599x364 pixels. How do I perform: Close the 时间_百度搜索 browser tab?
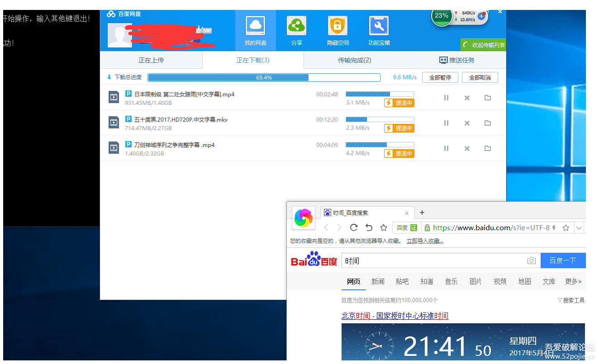[x=407, y=213]
